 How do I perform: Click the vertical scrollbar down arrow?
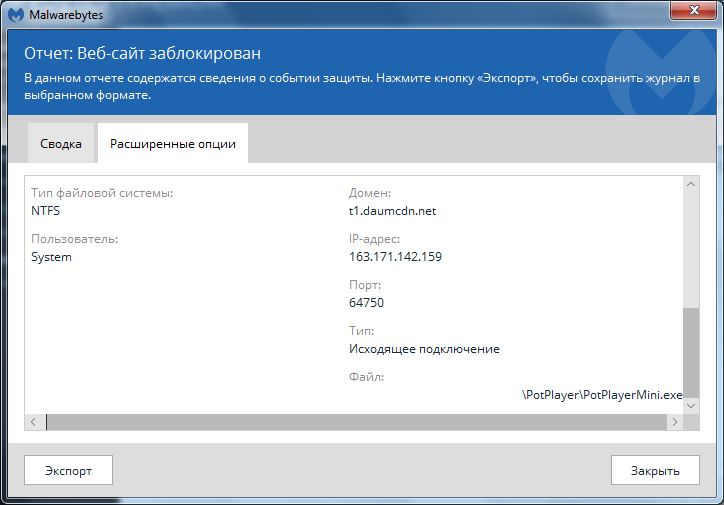[x=691, y=406]
